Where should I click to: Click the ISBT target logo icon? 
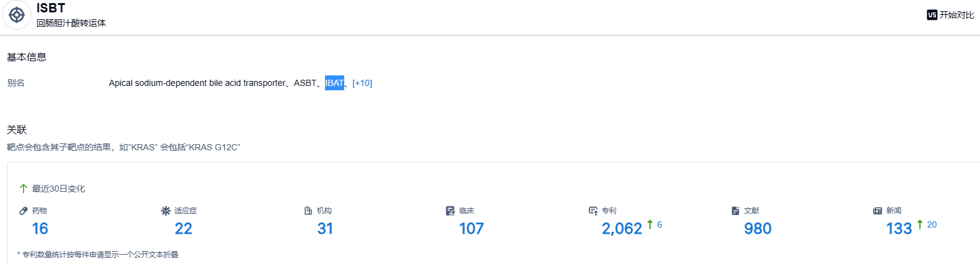(17, 15)
